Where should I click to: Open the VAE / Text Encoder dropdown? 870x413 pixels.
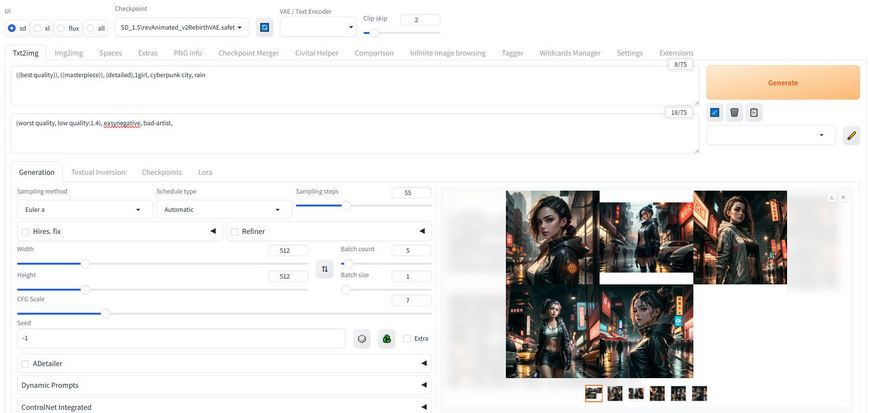(318, 27)
